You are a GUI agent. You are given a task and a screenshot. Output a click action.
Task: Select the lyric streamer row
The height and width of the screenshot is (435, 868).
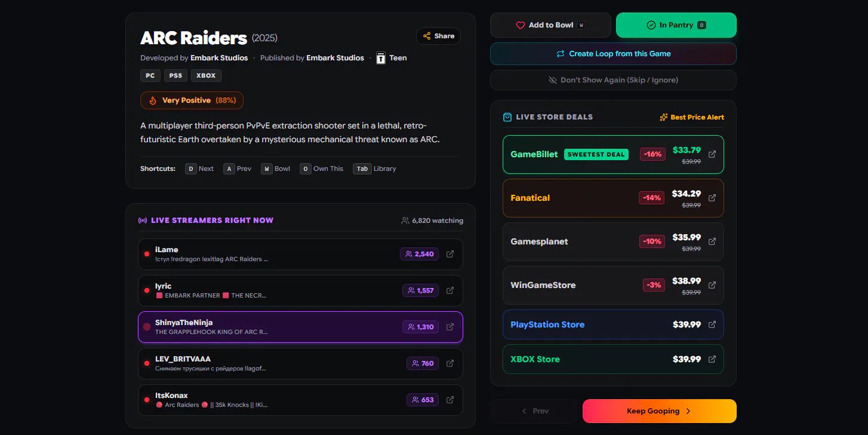300,290
